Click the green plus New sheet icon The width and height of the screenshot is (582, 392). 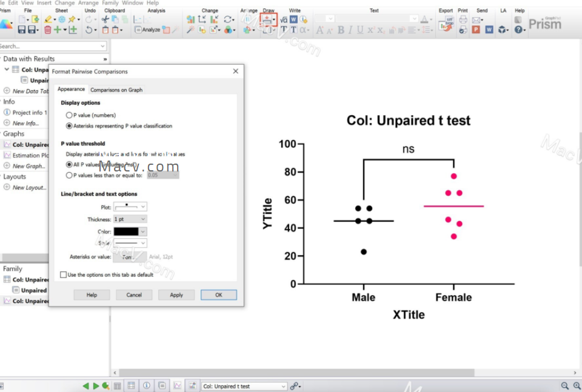pyautogui.click(x=57, y=30)
